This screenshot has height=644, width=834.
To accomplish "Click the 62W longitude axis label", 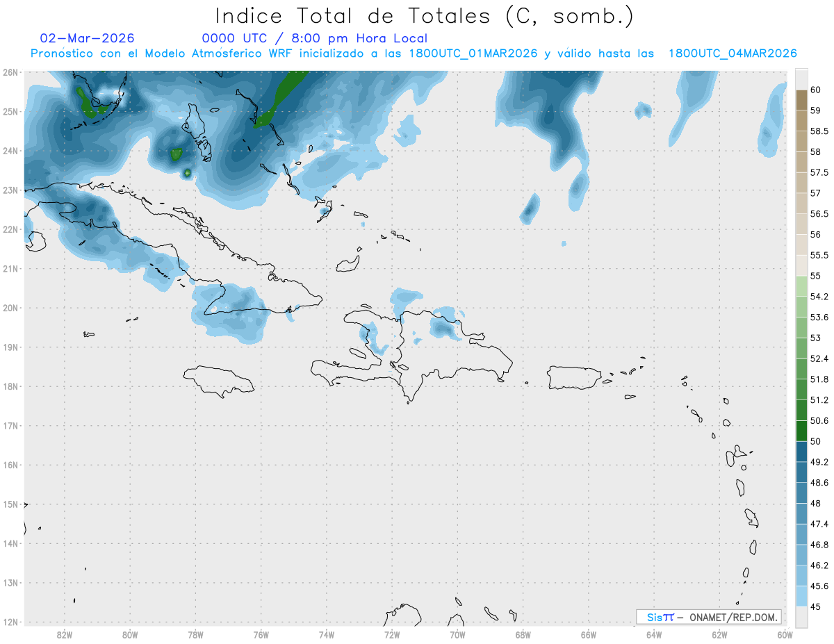I will pyautogui.click(x=719, y=634).
